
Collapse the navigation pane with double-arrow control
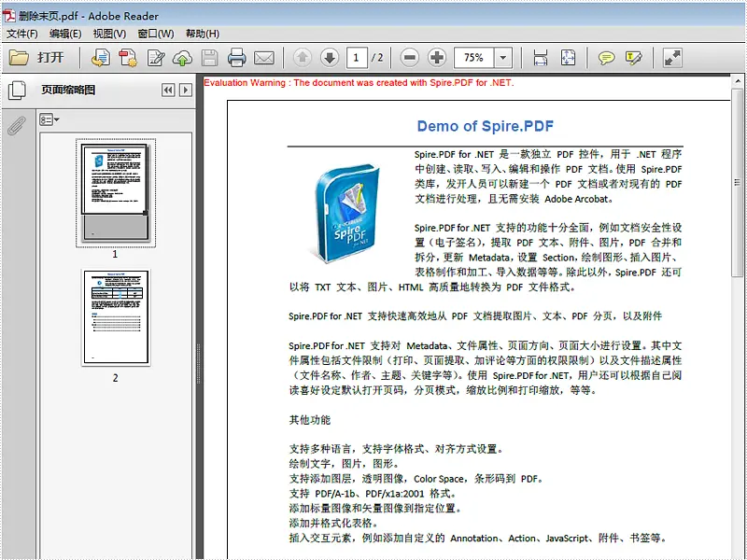(169, 90)
